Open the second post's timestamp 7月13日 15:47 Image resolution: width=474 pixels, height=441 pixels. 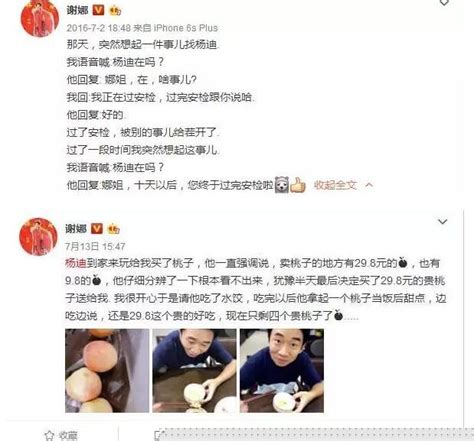95,246
